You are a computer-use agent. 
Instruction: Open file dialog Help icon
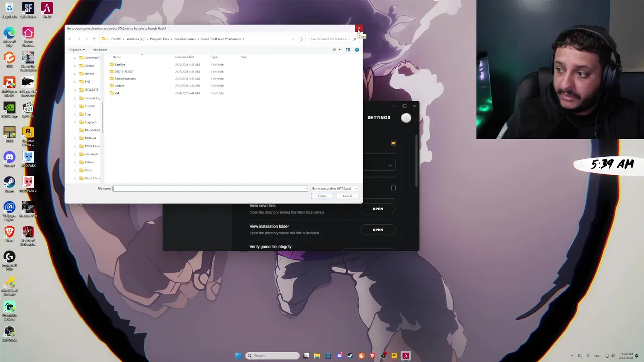pos(357,50)
